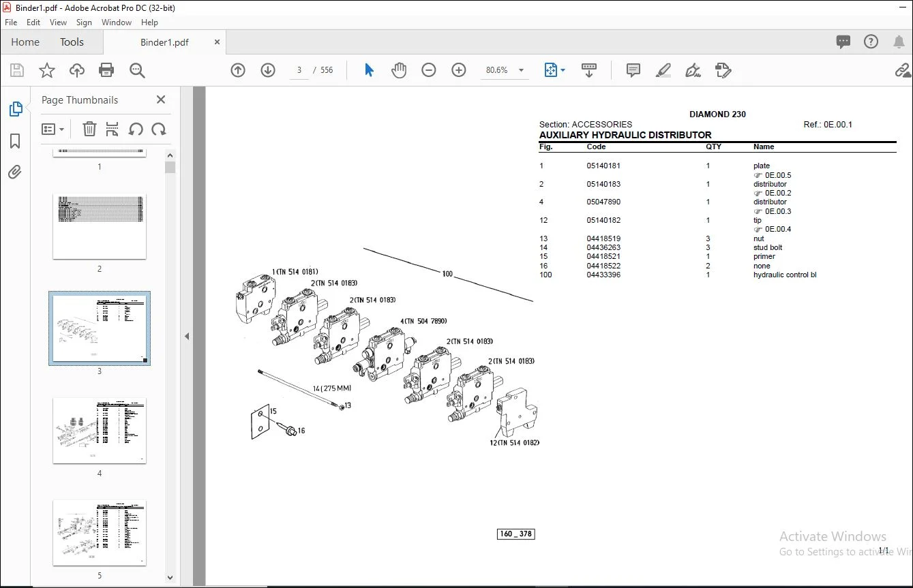
Task: Close the Page Thumbnails panel
Action: (x=161, y=99)
